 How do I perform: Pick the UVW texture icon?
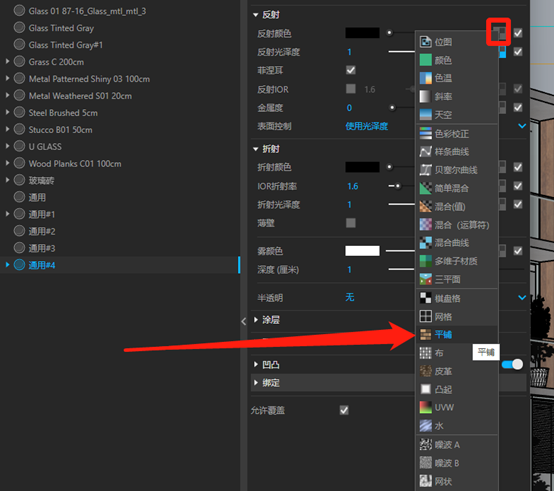[x=425, y=407]
